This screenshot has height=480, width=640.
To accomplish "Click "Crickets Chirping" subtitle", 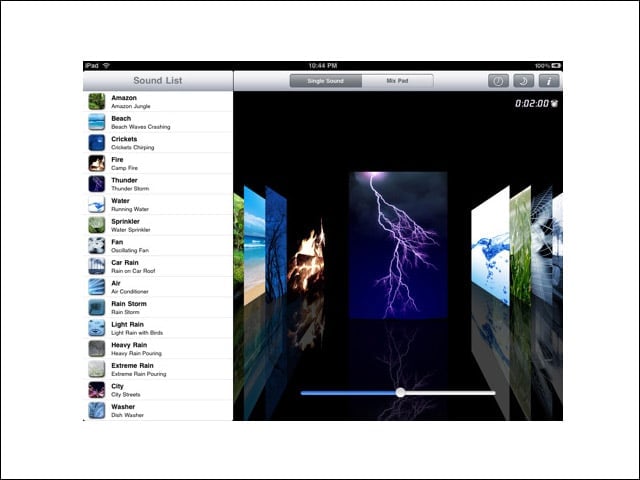I will click(x=133, y=147).
